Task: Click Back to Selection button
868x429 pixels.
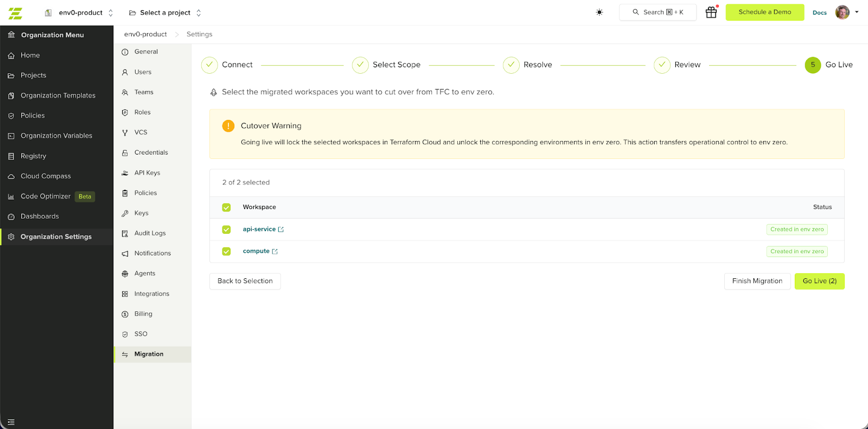Action: tap(245, 281)
